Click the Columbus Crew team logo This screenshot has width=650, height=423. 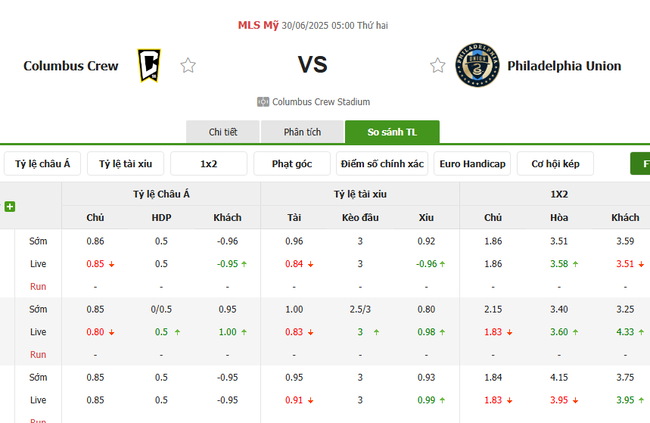[149, 66]
